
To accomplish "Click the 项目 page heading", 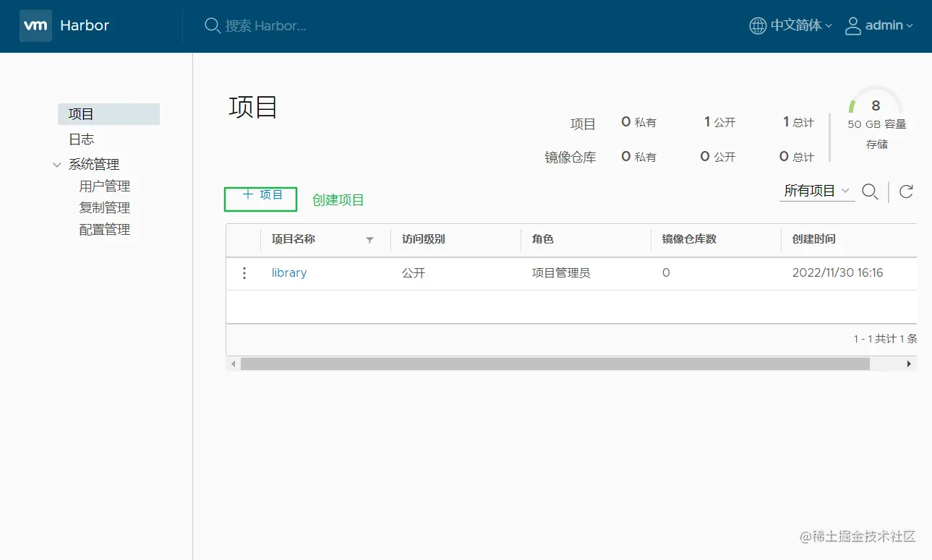I will [254, 107].
